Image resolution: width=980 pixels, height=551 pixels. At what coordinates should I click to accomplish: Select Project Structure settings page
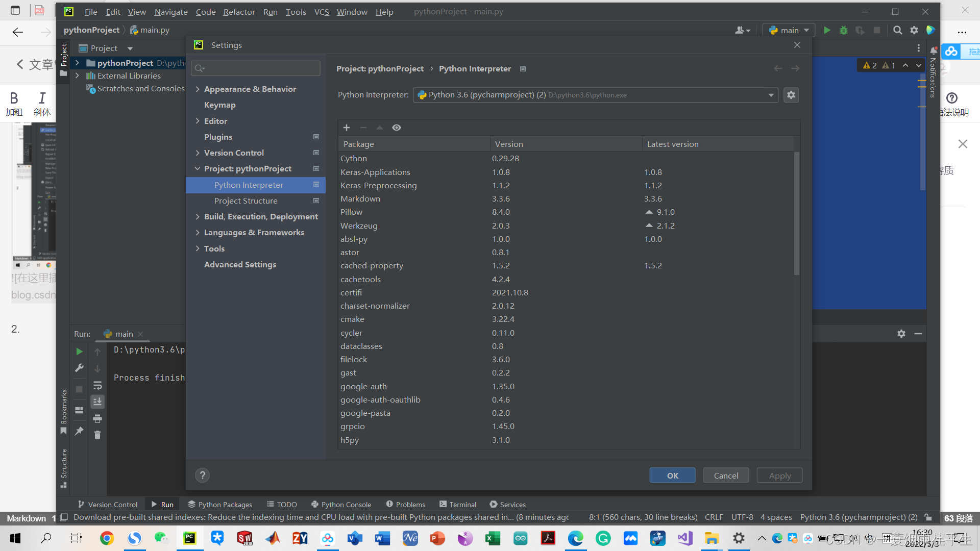pyautogui.click(x=246, y=201)
